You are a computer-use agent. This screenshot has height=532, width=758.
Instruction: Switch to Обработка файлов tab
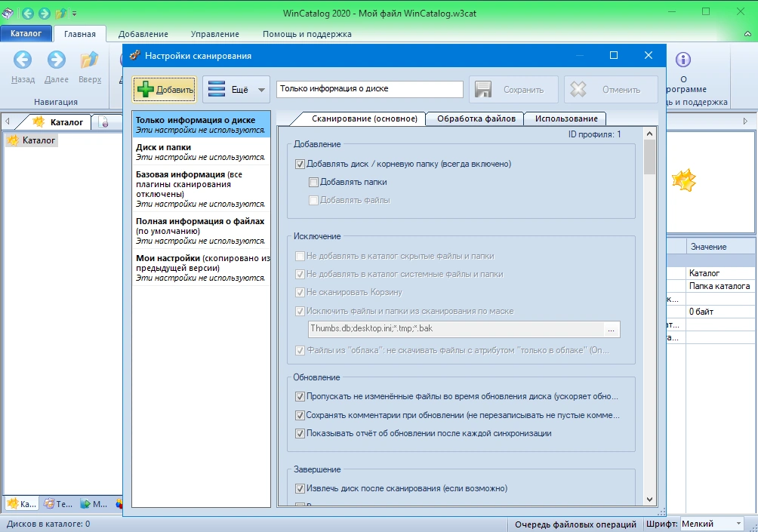[476, 118]
